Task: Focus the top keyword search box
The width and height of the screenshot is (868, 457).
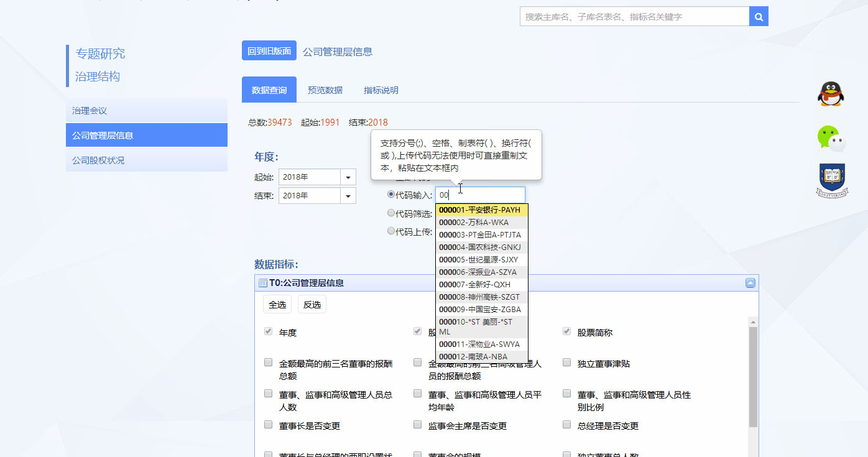Action: pyautogui.click(x=634, y=17)
